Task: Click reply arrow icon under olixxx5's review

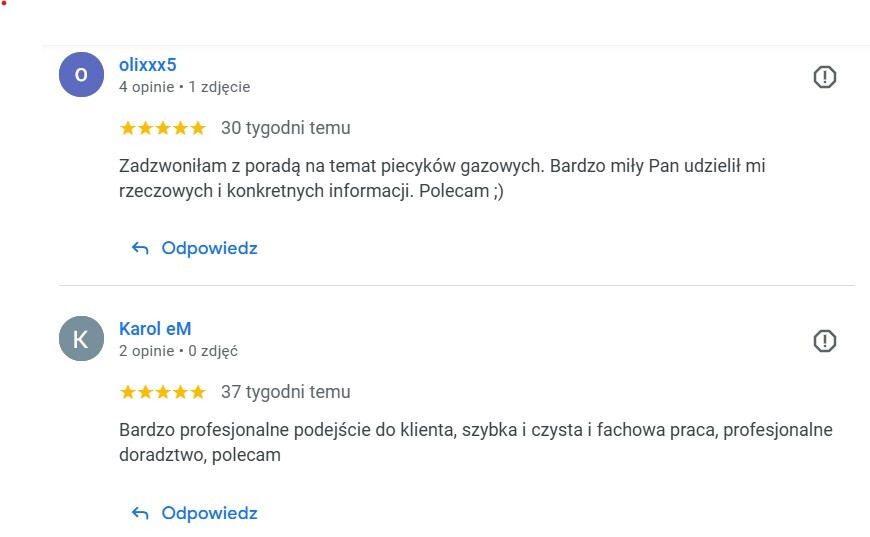Action: (x=140, y=248)
